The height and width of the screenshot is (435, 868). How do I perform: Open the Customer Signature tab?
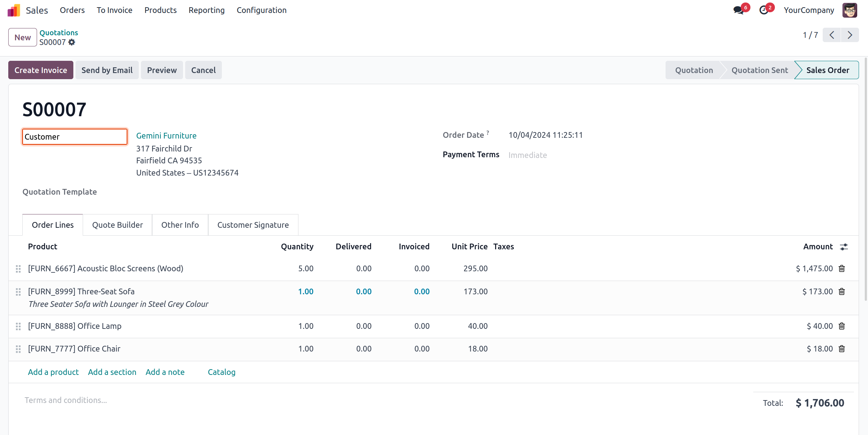[253, 225]
